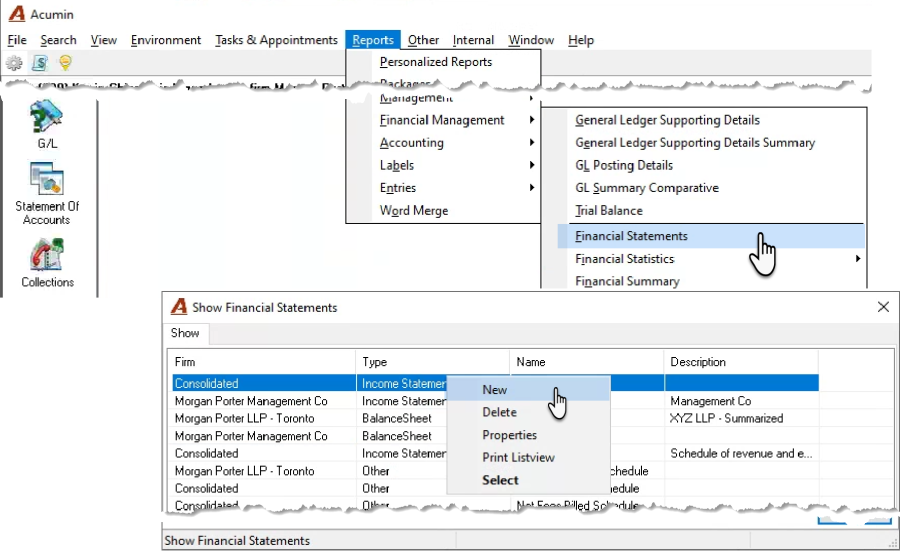Close the Show Financial Statements dialog
The height and width of the screenshot is (551, 900).
(x=883, y=307)
